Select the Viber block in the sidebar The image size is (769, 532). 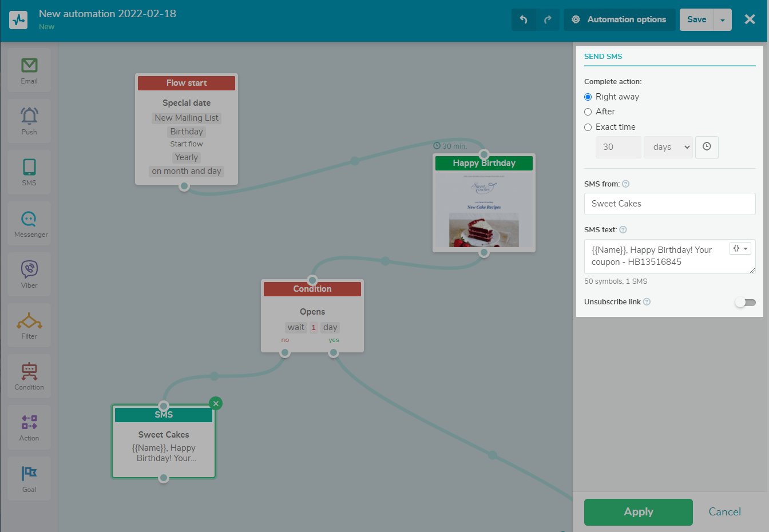(x=29, y=273)
